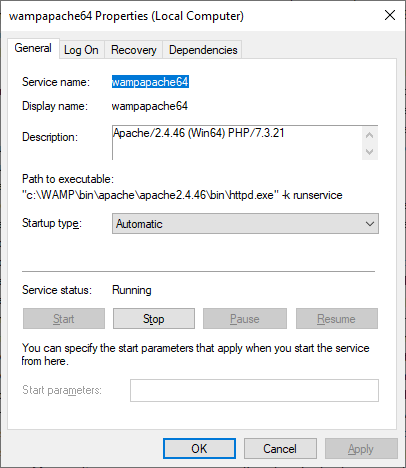This screenshot has height=468, width=406.
Task: Close the wampapache64 Properties dialog
Action: click(390, 15)
